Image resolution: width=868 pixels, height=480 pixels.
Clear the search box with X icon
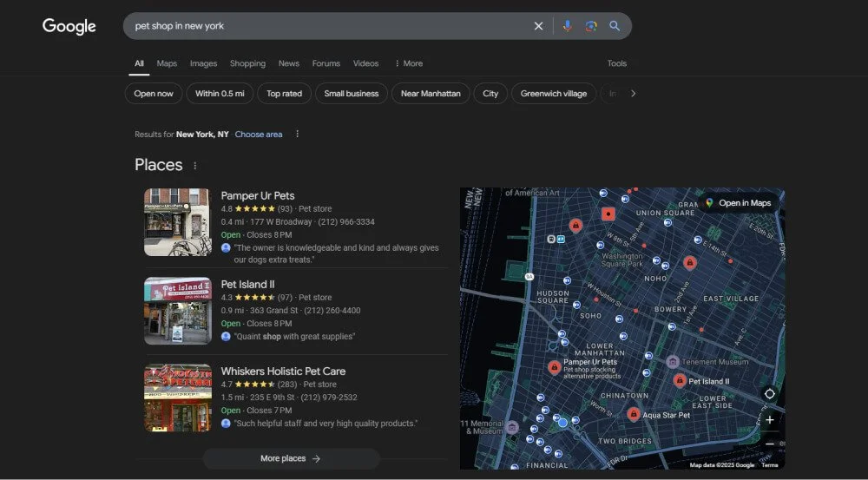pyautogui.click(x=538, y=26)
